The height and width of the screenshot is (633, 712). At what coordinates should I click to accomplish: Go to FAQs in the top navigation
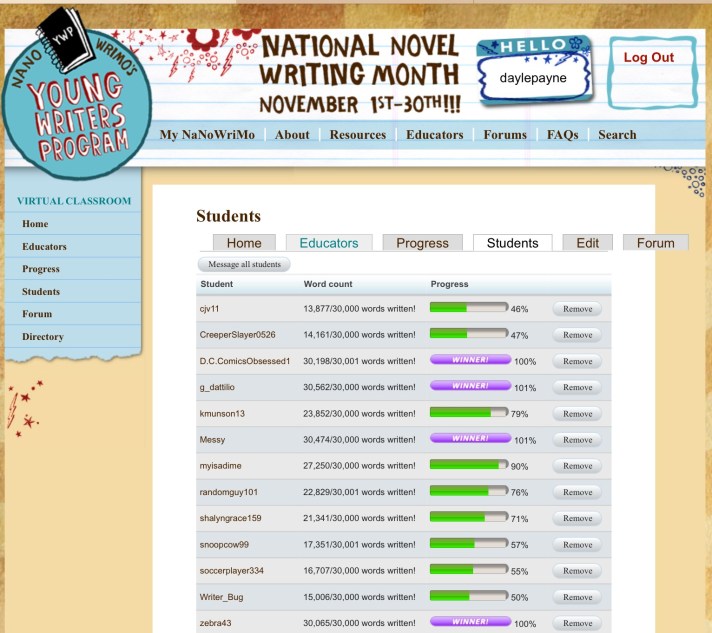click(x=562, y=135)
